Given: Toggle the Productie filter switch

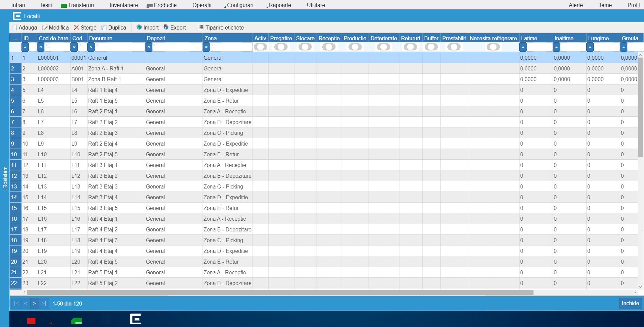Looking at the screenshot, I should click(355, 47).
